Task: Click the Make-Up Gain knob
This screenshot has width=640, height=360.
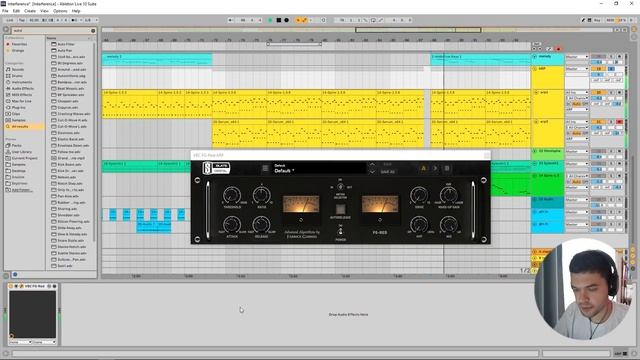Action: coord(449,195)
